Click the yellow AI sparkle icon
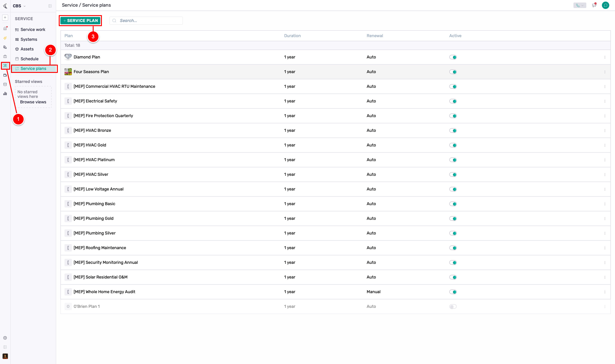The width and height of the screenshot is (615, 364). (5, 38)
